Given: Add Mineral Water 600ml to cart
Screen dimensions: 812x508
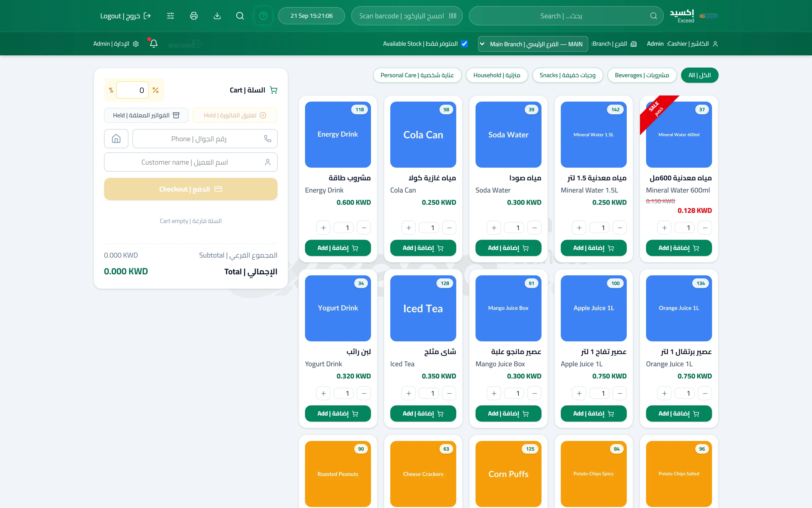Looking at the screenshot, I should (x=679, y=248).
